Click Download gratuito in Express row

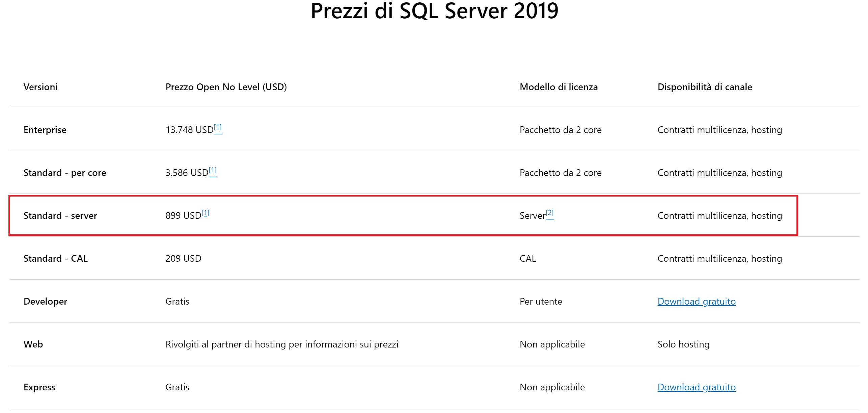tap(697, 387)
